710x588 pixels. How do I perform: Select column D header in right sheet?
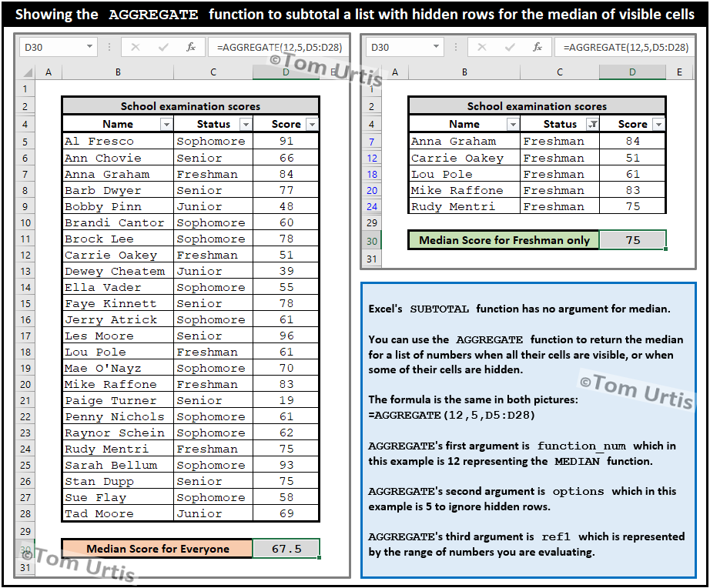click(x=632, y=72)
